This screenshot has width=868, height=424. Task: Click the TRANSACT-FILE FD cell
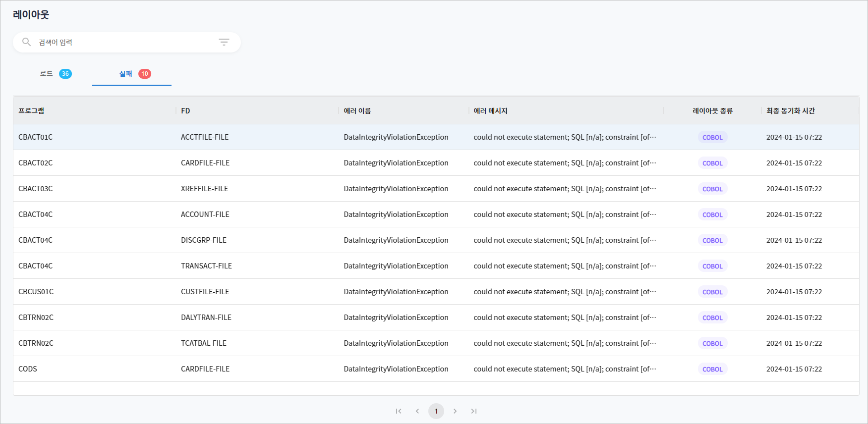(x=206, y=266)
